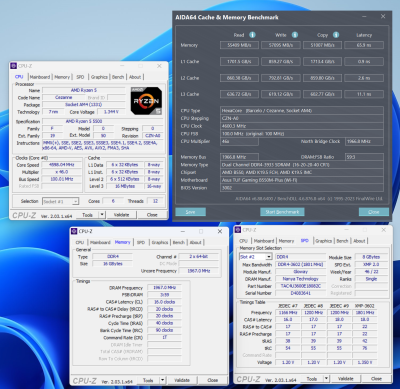This screenshot has width=400, height=389.
Task: Select Graphics tab in CPU-Z Memory window
Action: pyautogui.click(x=160, y=242)
